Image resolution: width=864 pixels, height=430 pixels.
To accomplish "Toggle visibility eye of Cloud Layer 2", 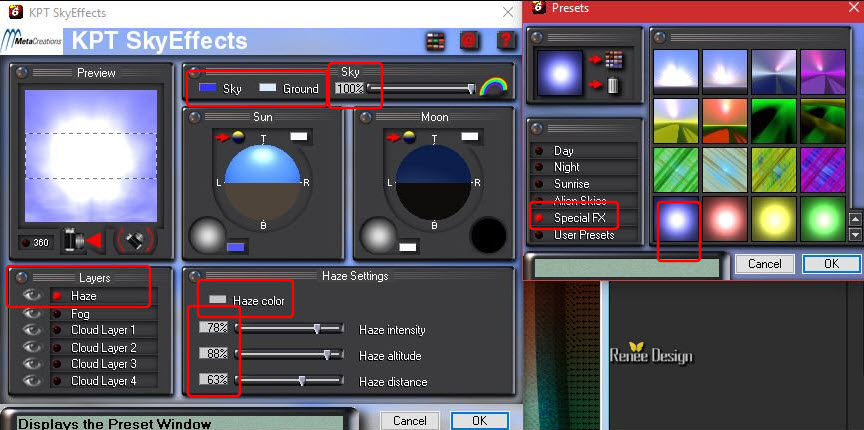I will [33, 347].
